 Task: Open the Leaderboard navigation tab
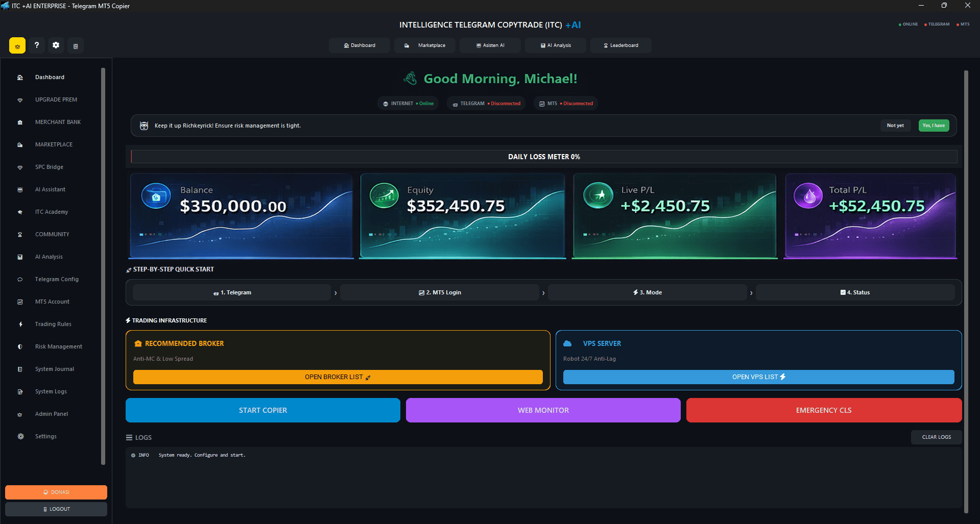click(x=620, y=45)
